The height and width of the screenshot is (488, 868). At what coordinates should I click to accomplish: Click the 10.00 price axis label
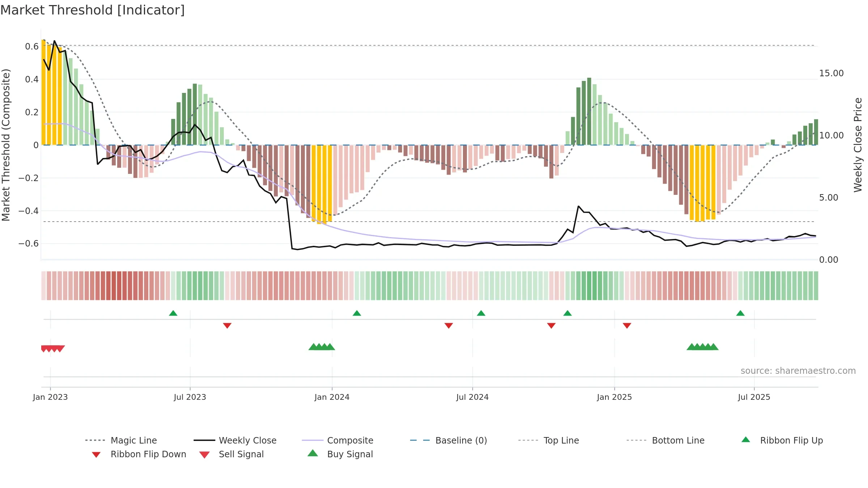pos(831,135)
